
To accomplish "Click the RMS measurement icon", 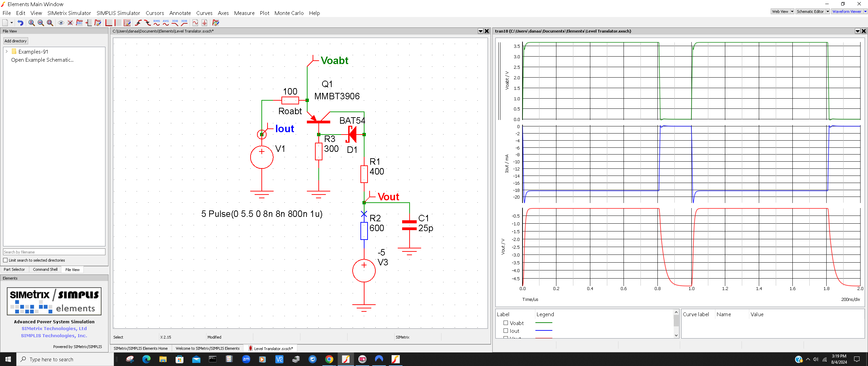I will tap(157, 23).
